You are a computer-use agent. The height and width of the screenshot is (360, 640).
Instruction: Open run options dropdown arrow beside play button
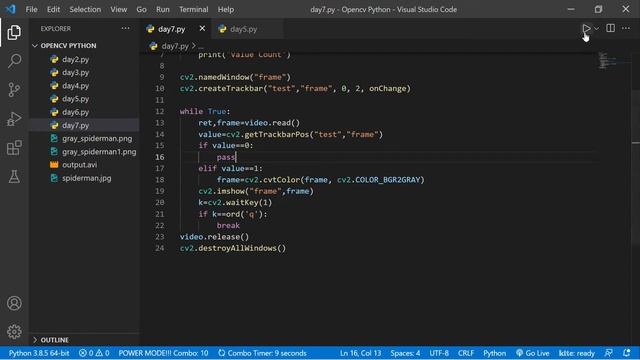pyautogui.click(x=597, y=28)
